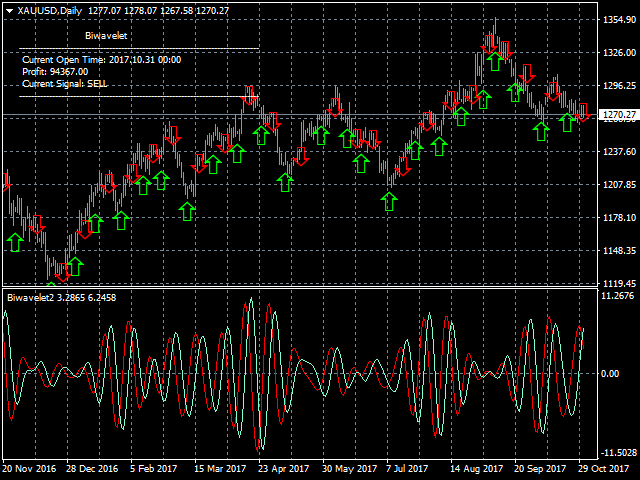Click the 14 Aug 2017 date label

[476, 469]
